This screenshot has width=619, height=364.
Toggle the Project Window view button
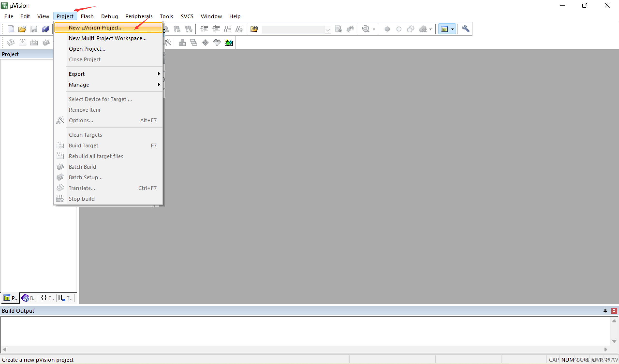(x=444, y=29)
